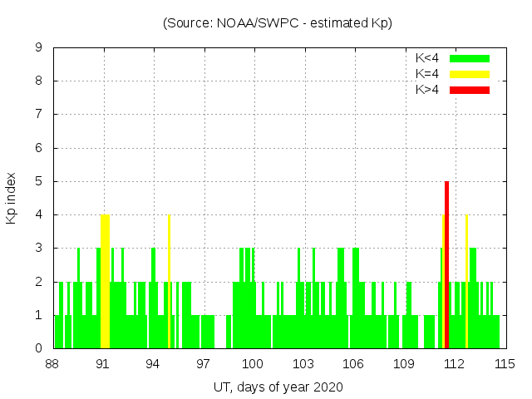532x399 pixels.
Task: Click the "K<4" legend text label
Action: pyautogui.click(x=427, y=58)
